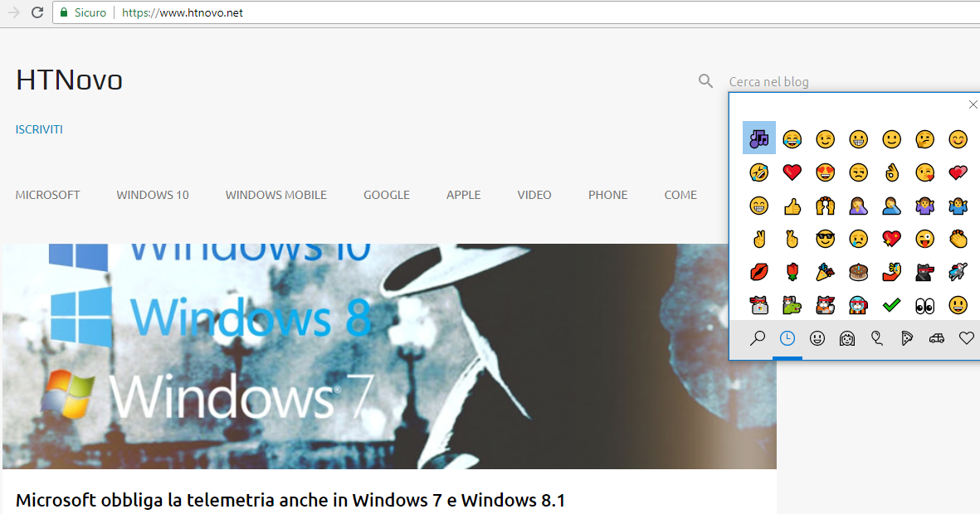Select the eyes emoji
980x514 pixels.
[x=924, y=305]
